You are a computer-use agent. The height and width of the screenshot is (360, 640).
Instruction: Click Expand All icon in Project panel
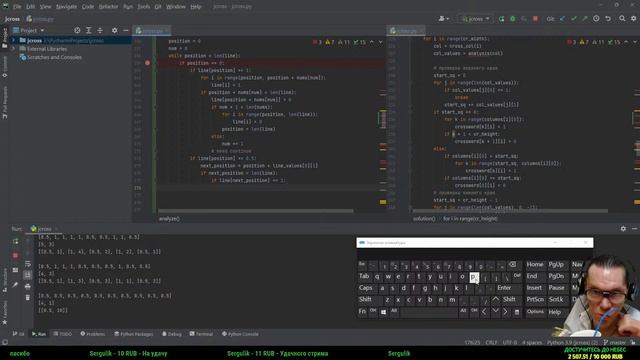pos(89,31)
